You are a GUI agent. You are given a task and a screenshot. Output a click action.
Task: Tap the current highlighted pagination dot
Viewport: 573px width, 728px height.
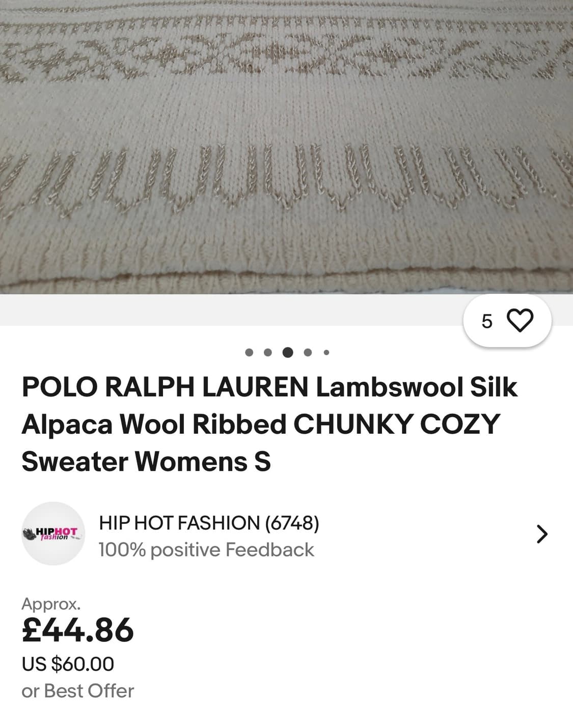pyautogui.click(x=288, y=352)
